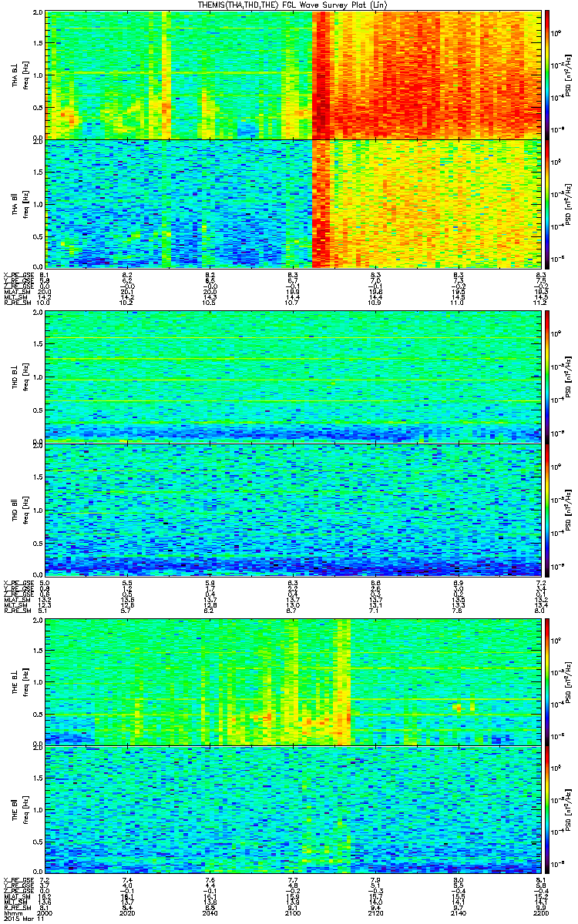Click the 2040 time tick label

(x=210, y=912)
